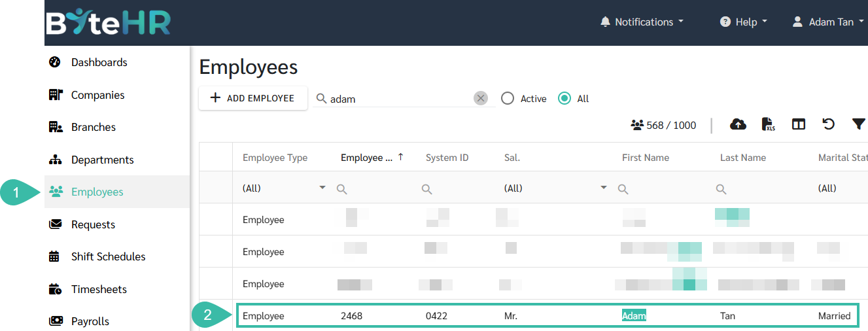
Task: Open the column chooser icon
Action: point(799,124)
